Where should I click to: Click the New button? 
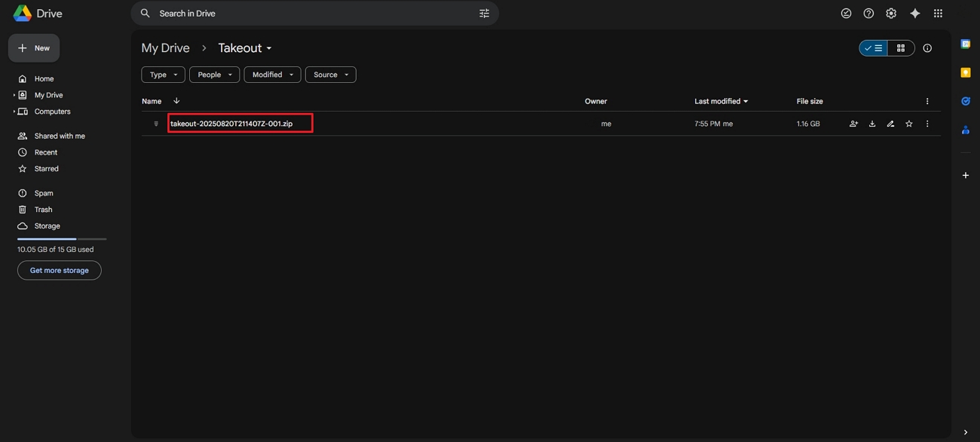33,48
